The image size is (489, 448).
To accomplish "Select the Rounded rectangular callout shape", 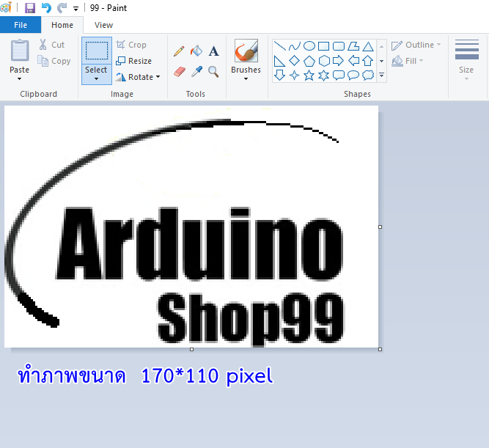I will click(339, 76).
